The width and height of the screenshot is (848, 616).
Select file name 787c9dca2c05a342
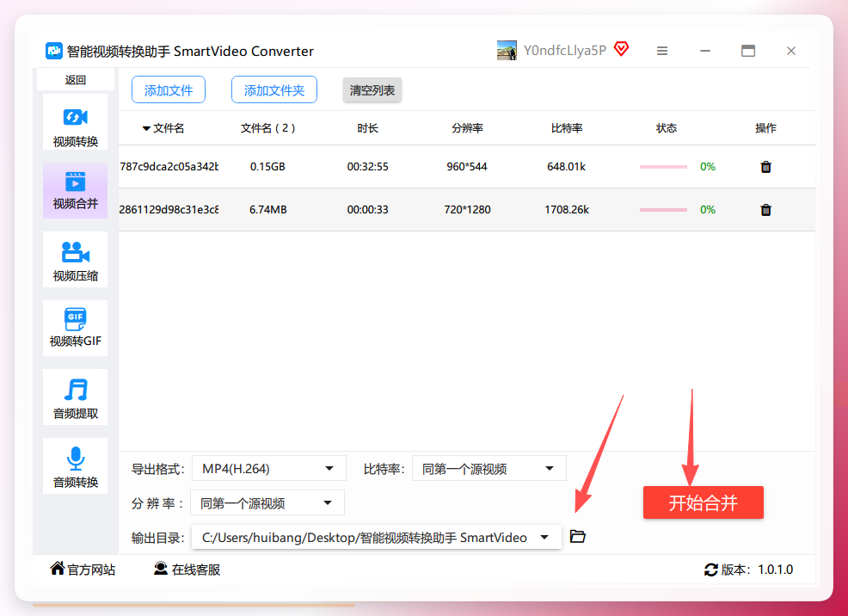[x=169, y=167]
